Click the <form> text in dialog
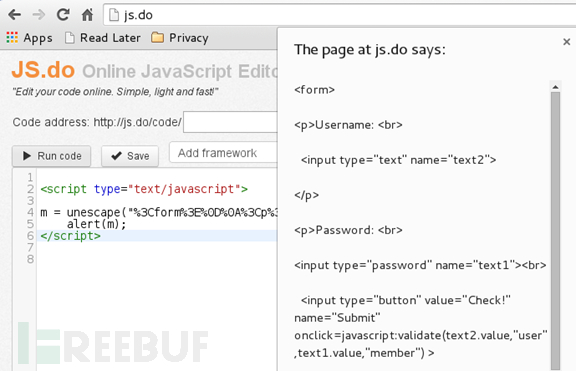 [x=314, y=90]
